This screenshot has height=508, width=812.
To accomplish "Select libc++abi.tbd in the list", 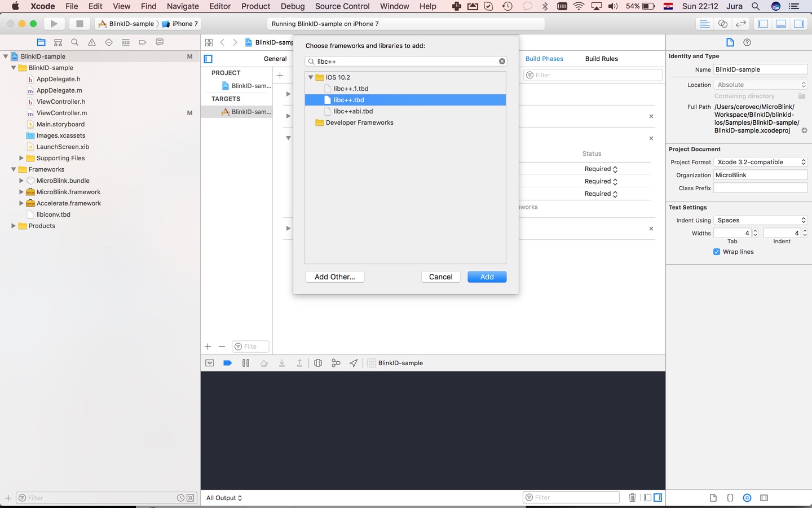I will click(405, 111).
